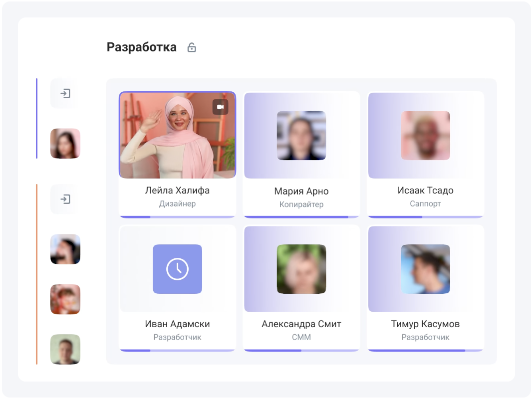Click the name Иван Адамски

pos(177,324)
